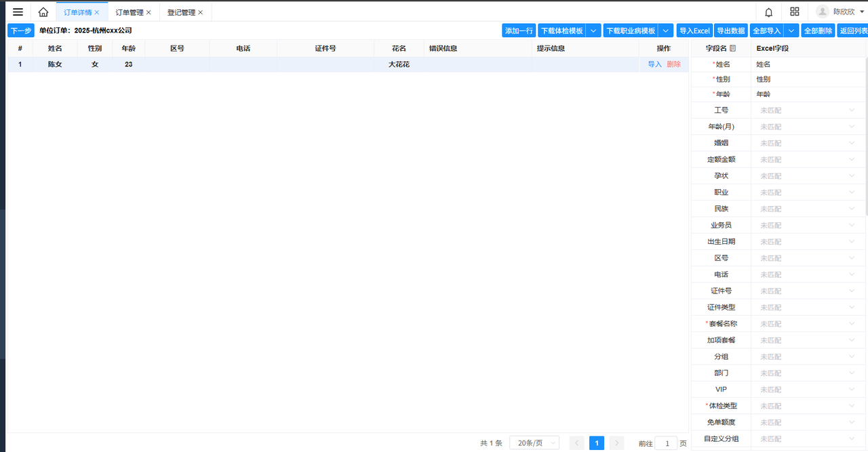Open the 工号 field matching dropdown
The width and height of the screenshot is (868, 452).
(x=808, y=110)
